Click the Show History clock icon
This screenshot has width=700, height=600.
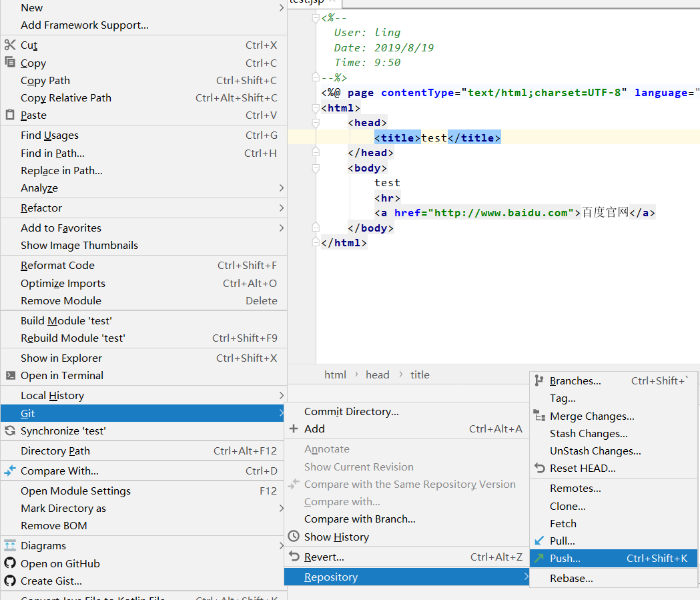point(294,537)
